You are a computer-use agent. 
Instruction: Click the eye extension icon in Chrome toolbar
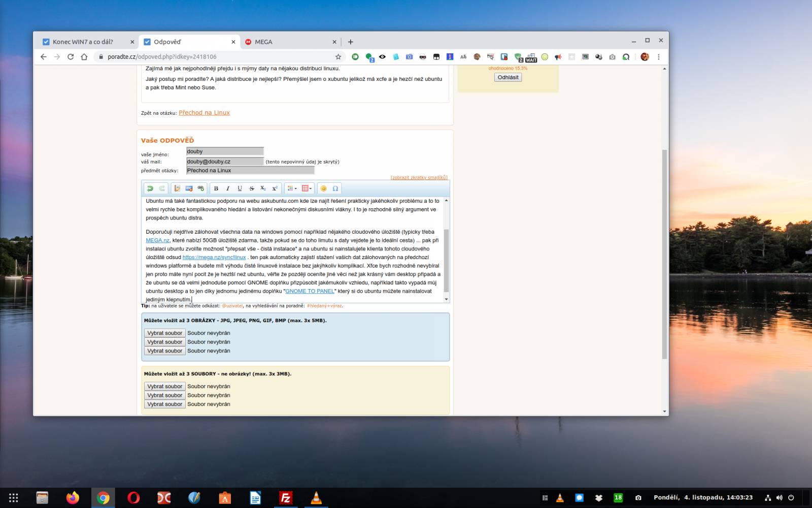[382, 57]
